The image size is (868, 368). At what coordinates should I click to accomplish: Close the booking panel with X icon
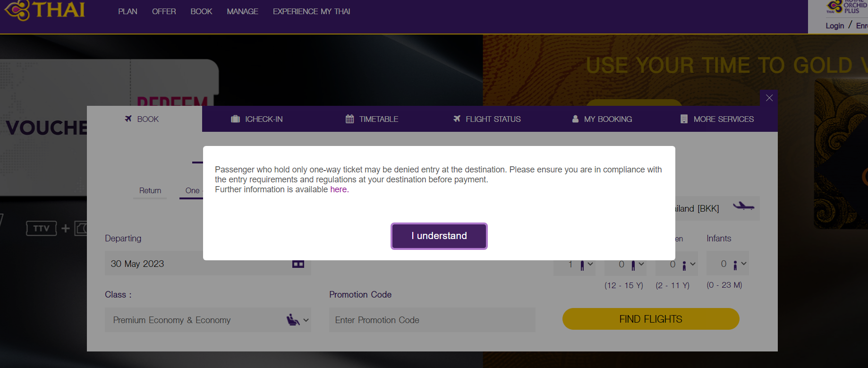click(x=769, y=98)
